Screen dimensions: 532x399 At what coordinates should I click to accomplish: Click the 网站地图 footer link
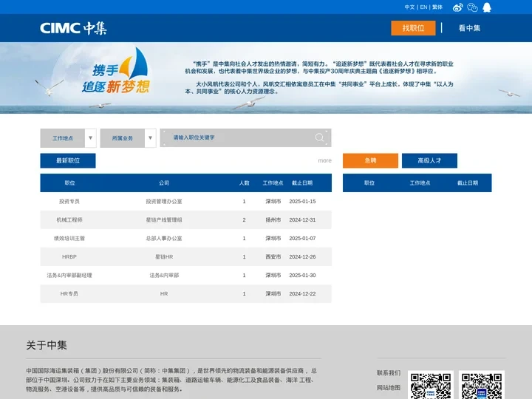tap(389, 387)
